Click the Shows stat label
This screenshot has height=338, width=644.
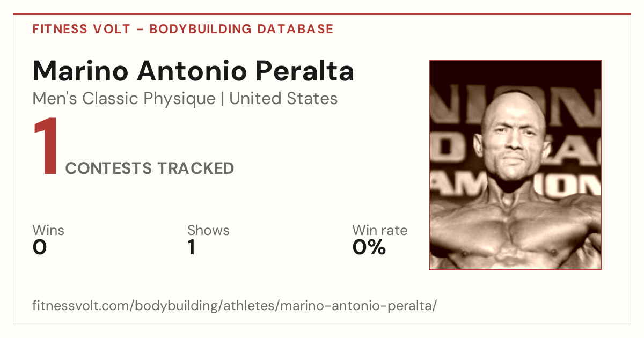tap(208, 230)
